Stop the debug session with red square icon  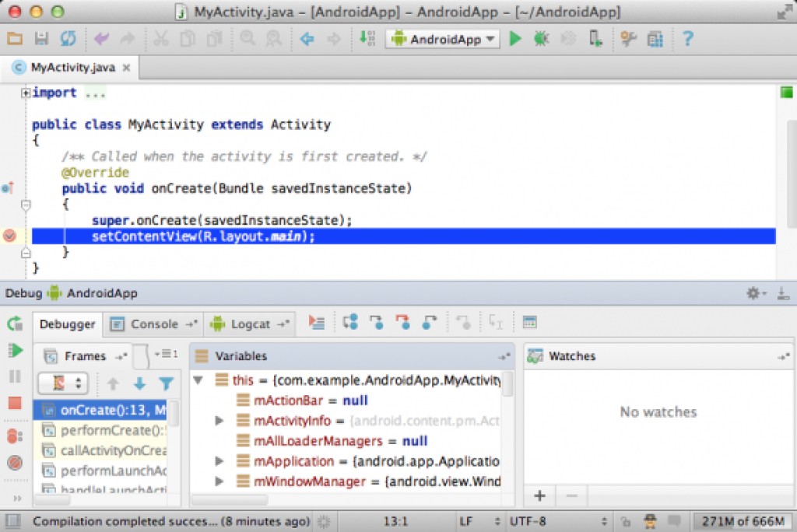[14, 401]
